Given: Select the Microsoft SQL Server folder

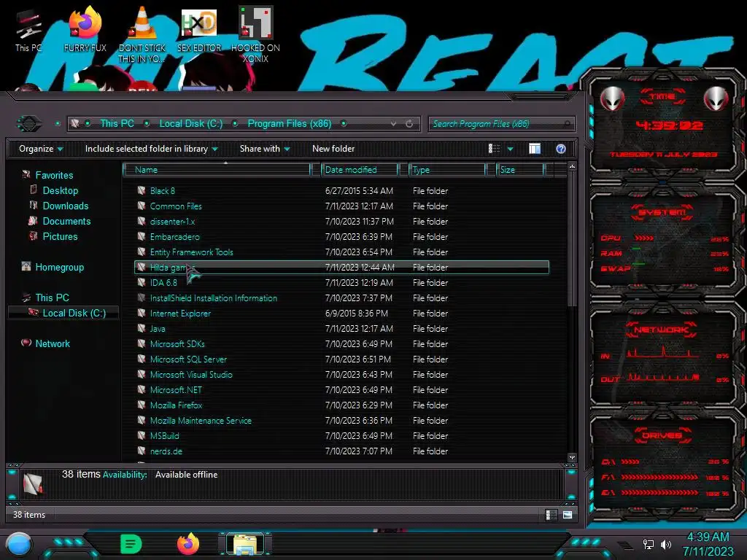Looking at the screenshot, I should (188, 359).
